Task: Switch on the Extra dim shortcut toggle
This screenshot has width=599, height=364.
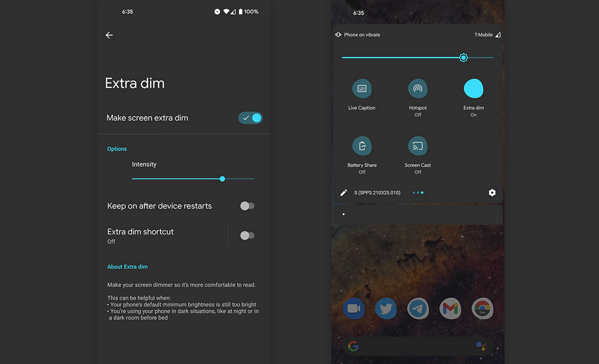Action: point(247,235)
